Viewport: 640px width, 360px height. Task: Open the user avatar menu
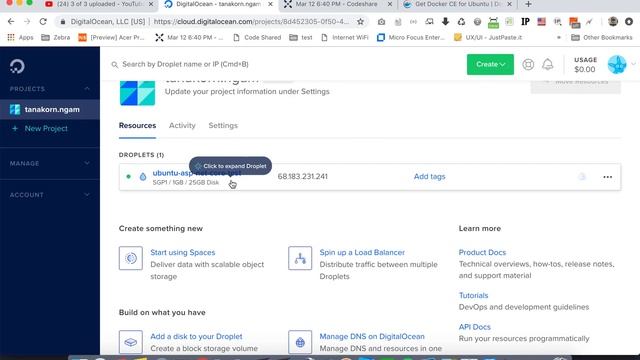coord(617,64)
